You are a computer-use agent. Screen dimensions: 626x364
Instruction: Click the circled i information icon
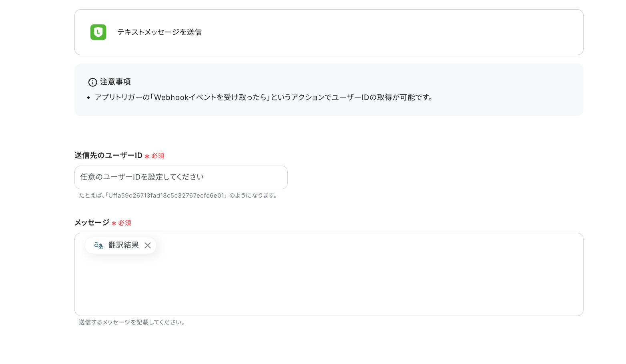[x=92, y=82]
